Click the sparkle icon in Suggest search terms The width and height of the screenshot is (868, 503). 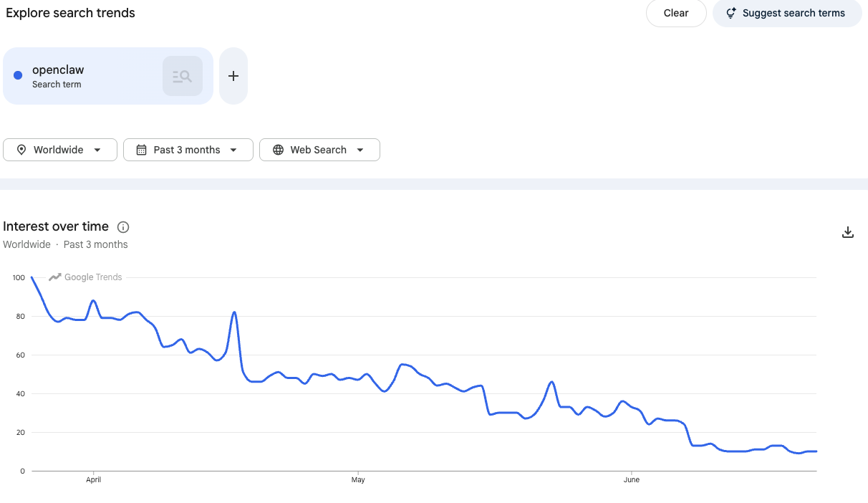[731, 13]
